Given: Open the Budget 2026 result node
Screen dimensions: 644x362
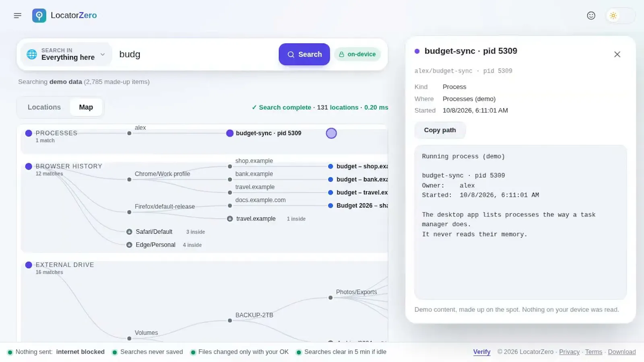Looking at the screenshot, I should coord(330,206).
